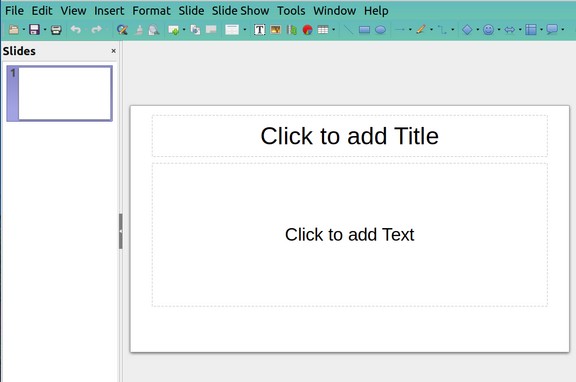The height and width of the screenshot is (382, 576).
Task: Click the Undo arrow icon
Action: click(76, 29)
